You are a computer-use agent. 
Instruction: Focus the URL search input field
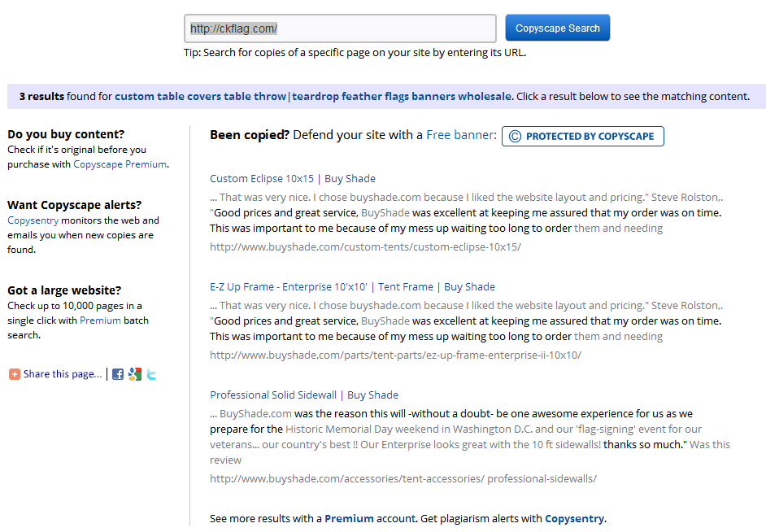pyautogui.click(x=340, y=28)
